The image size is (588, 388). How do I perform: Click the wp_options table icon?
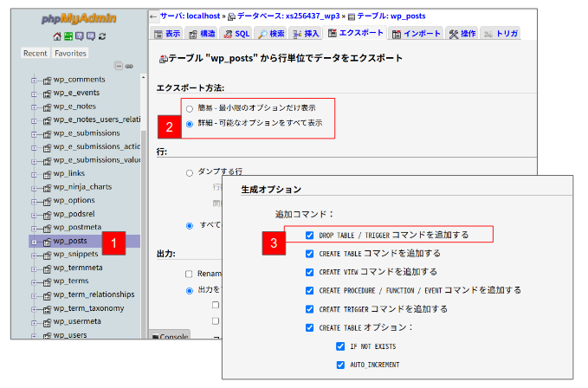pyautogui.click(x=46, y=200)
